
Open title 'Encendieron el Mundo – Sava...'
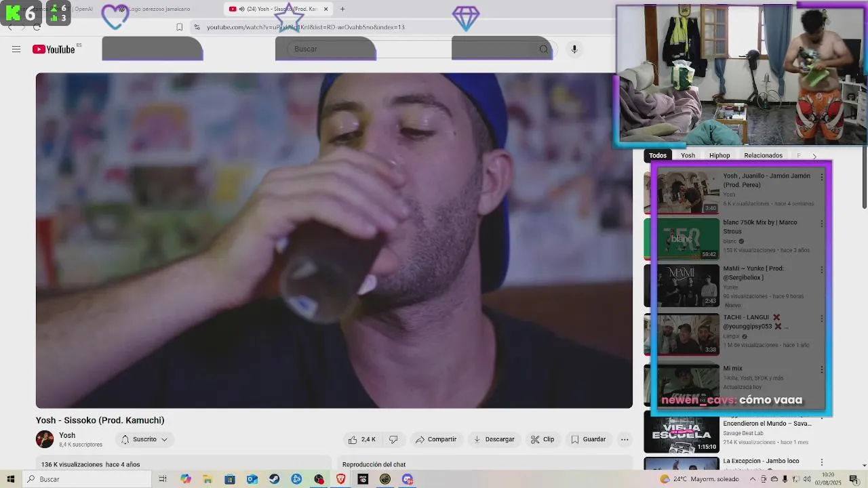(767, 423)
